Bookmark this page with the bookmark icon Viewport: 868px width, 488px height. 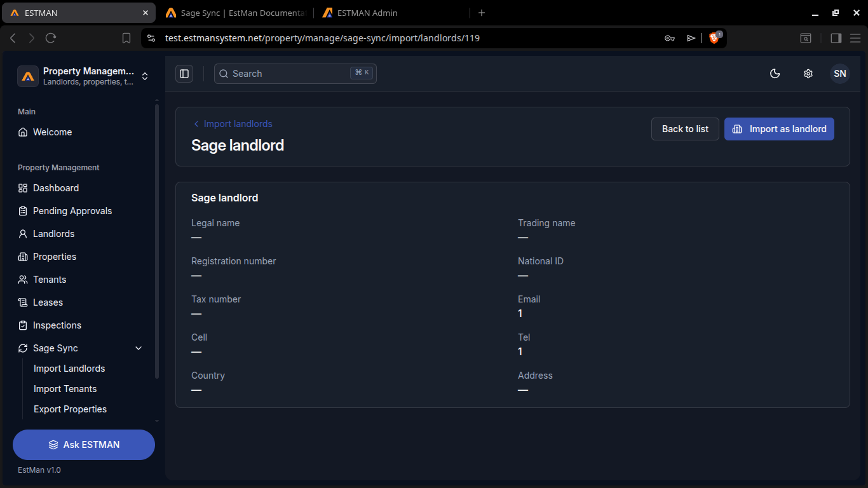(x=126, y=38)
